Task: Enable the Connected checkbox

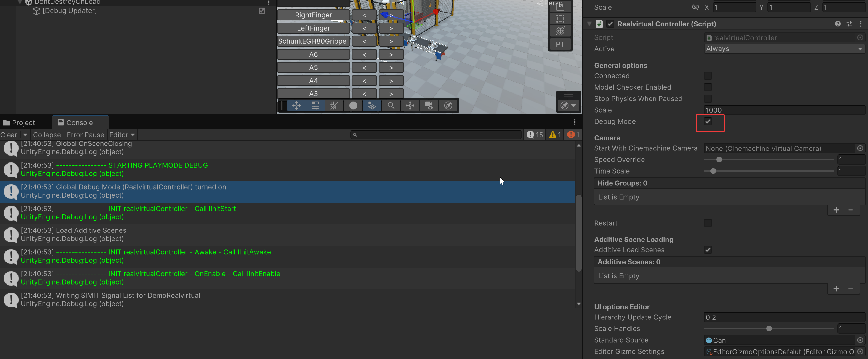Action: [x=708, y=76]
